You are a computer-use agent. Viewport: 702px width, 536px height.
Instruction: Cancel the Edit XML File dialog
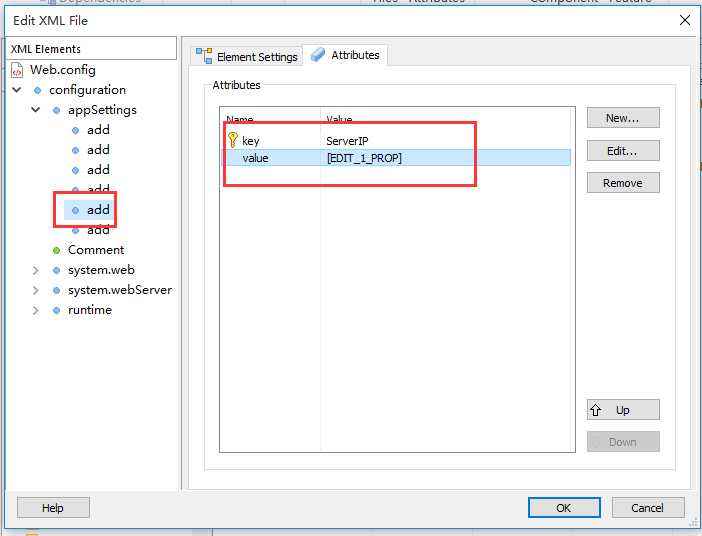[648, 507]
